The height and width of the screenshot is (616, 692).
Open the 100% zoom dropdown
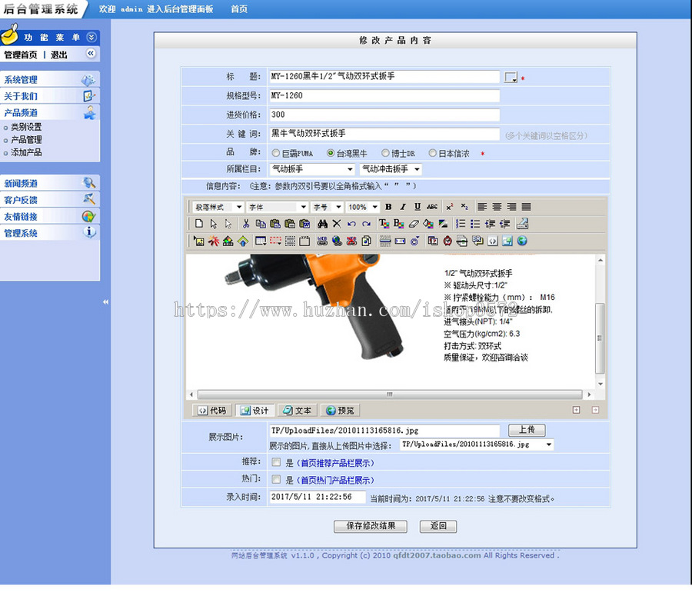(363, 207)
